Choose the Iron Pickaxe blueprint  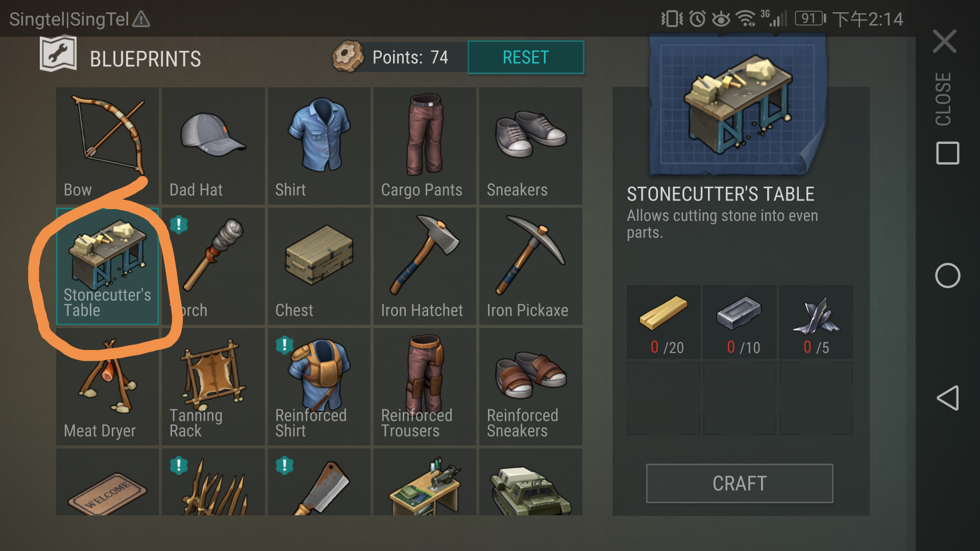[531, 266]
